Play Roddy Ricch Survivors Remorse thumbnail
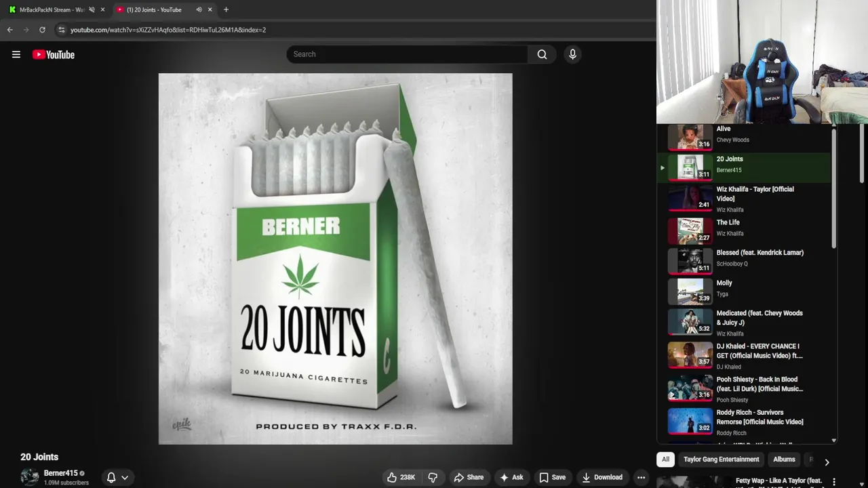This screenshot has width=868, height=488. point(690,421)
